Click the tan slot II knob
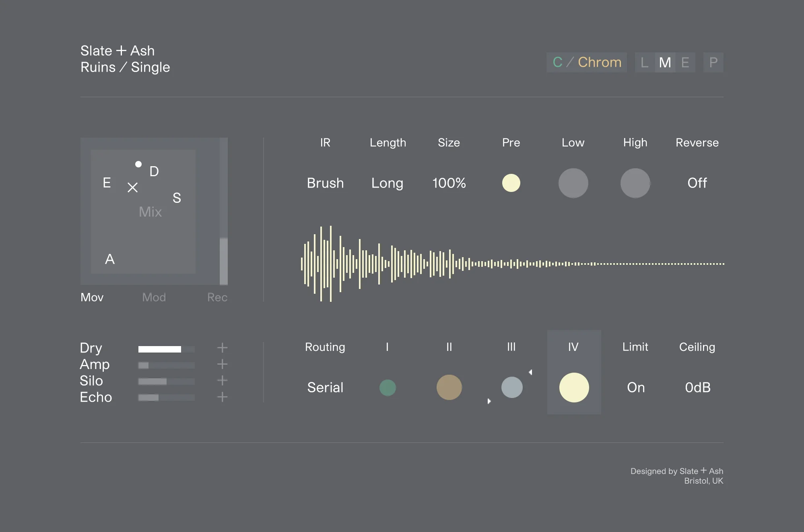 coord(449,387)
